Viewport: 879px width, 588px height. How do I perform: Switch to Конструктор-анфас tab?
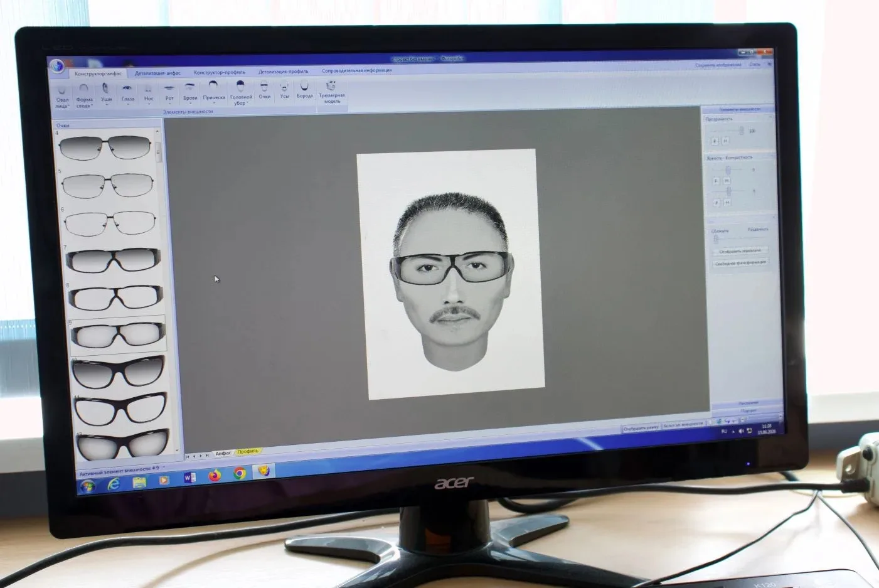(98, 73)
